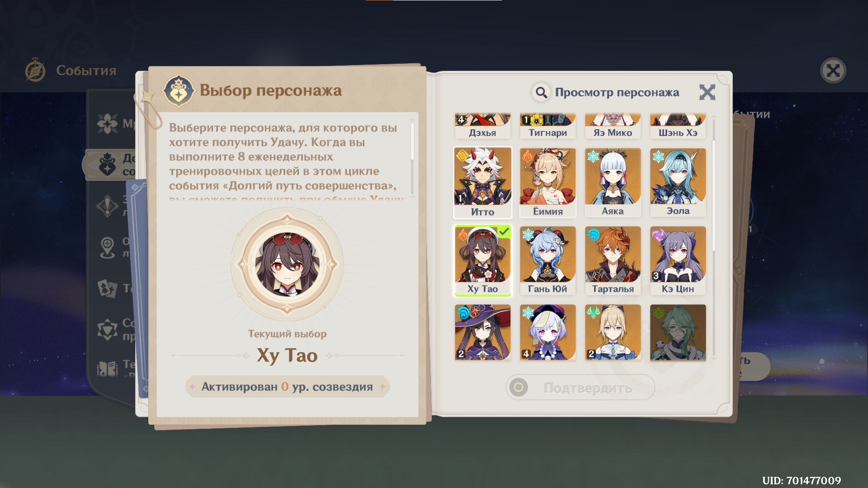
Task: Click the description text scrollbar
Action: point(412,141)
